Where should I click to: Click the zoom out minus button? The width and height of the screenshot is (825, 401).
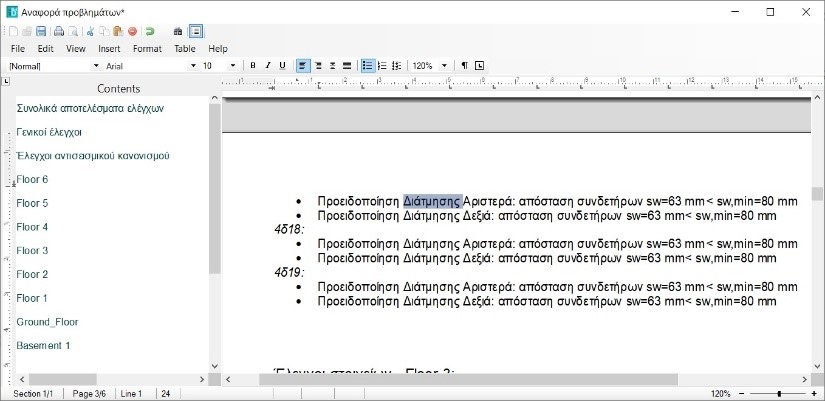coord(742,394)
